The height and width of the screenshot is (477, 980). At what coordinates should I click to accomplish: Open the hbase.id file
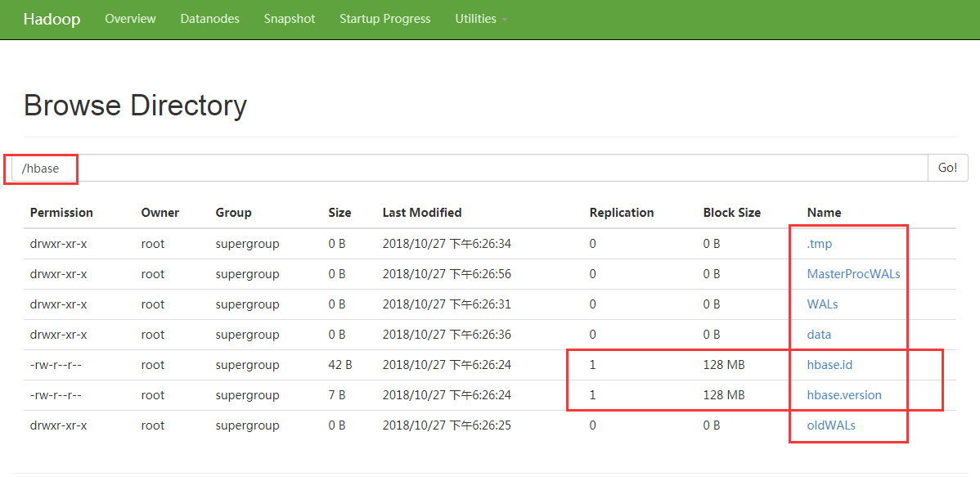[828, 364]
